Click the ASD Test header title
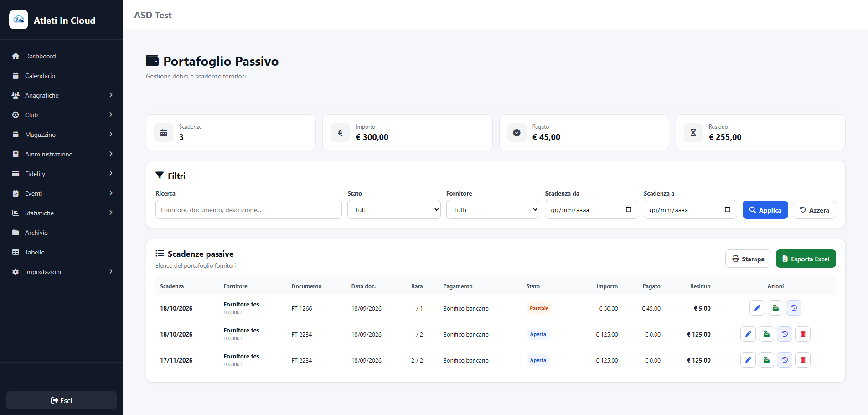This screenshot has width=868, height=415. coord(153,15)
